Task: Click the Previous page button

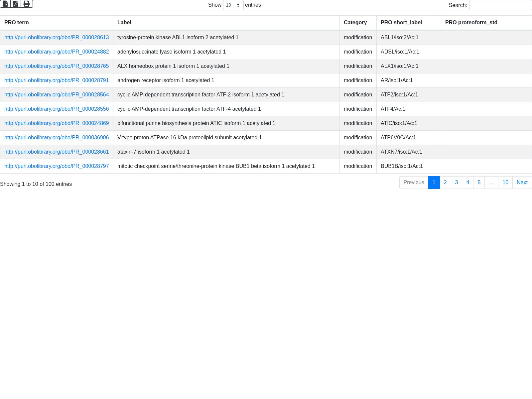Action: pyautogui.click(x=414, y=183)
